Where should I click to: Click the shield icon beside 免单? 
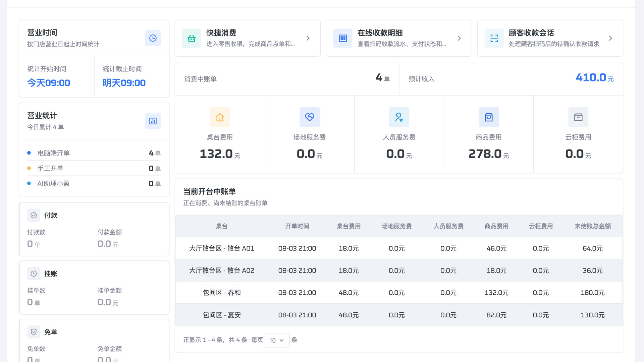click(34, 332)
